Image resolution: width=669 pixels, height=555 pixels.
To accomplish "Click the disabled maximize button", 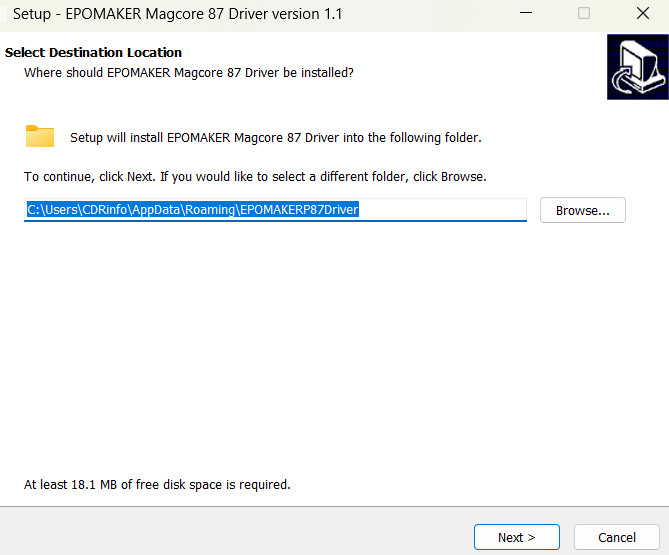I will (x=584, y=13).
